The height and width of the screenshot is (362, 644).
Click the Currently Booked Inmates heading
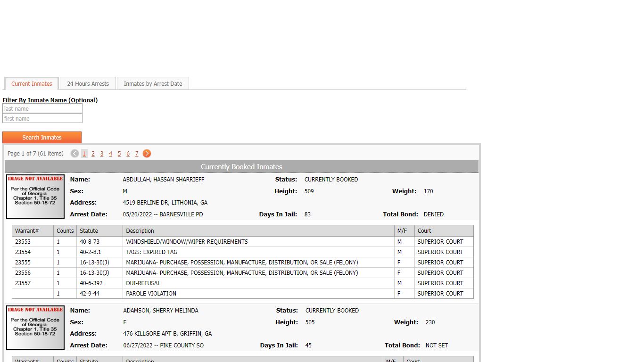[241, 167]
